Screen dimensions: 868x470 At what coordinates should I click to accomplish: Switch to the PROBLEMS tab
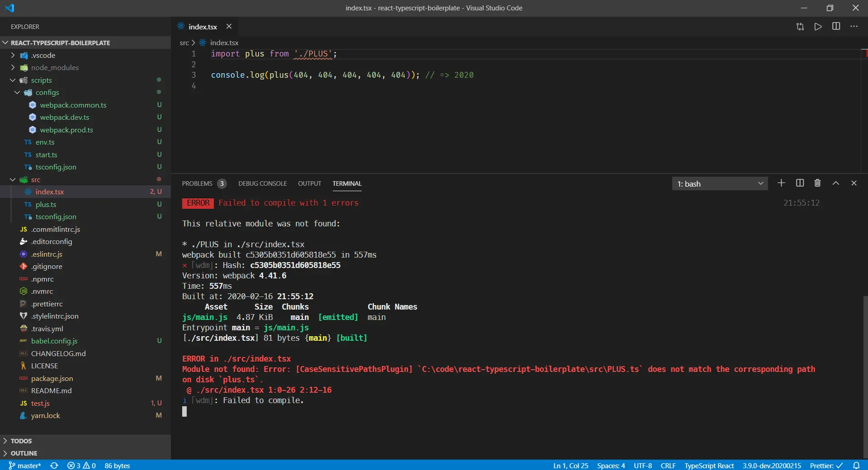click(197, 183)
